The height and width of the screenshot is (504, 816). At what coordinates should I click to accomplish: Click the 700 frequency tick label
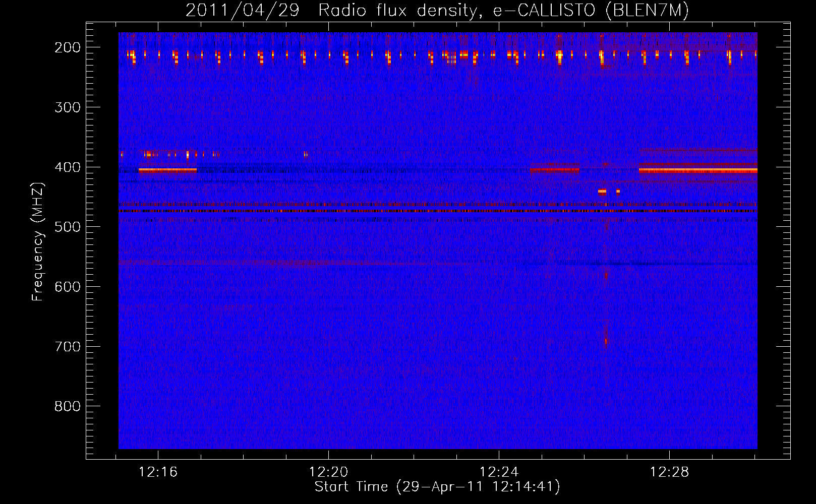68,347
